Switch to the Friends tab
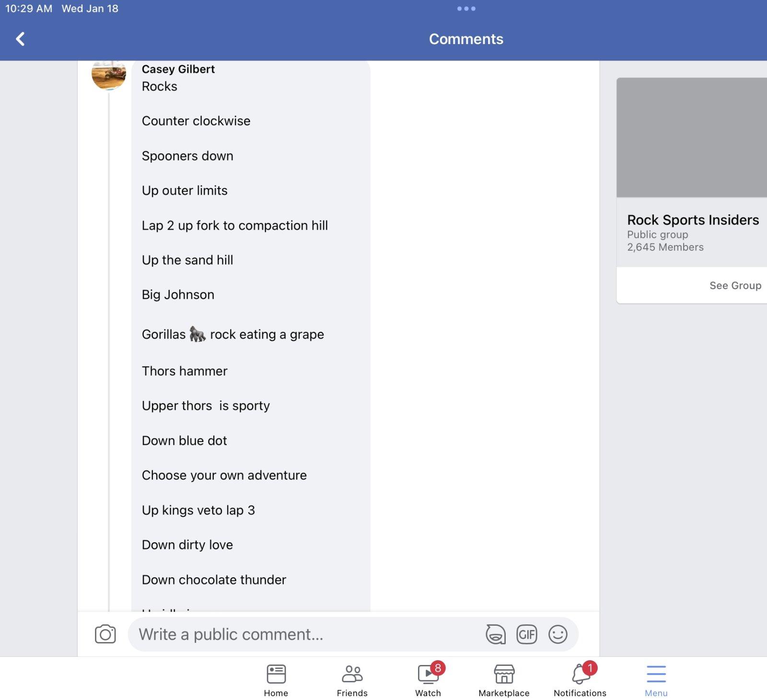The image size is (767, 700). 352,680
